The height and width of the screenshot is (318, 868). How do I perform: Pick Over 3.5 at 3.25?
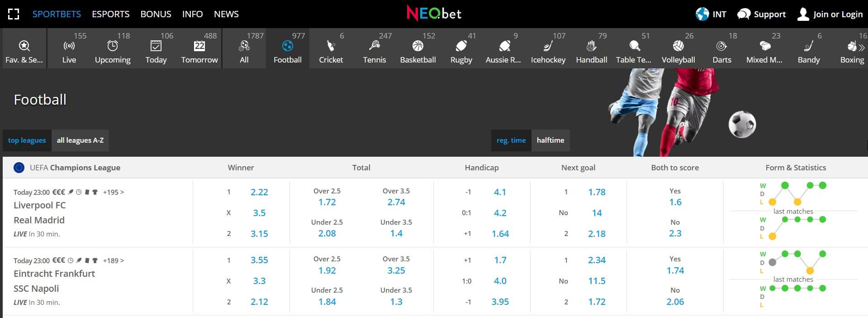(x=396, y=270)
